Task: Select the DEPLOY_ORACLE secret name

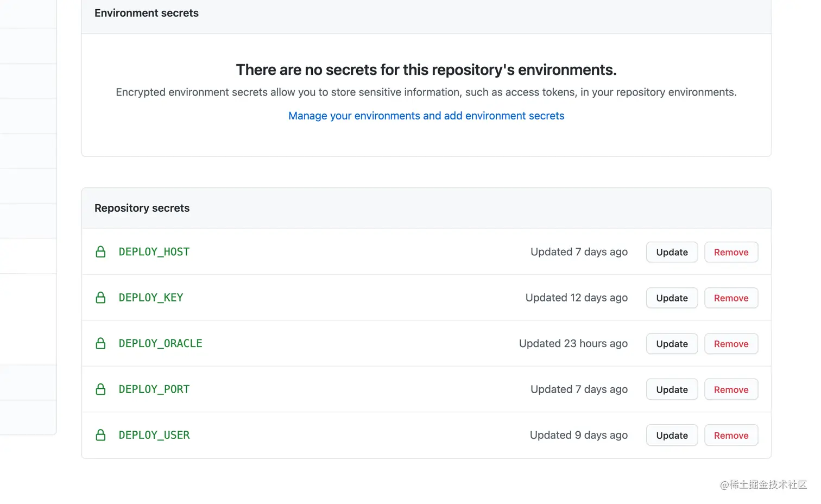Action: click(x=160, y=343)
